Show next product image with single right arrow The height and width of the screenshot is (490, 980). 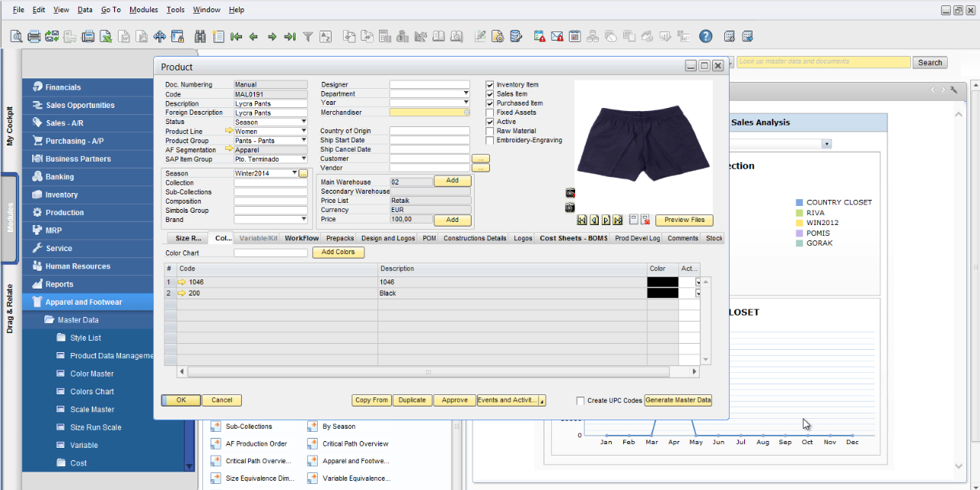click(x=606, y=220)
